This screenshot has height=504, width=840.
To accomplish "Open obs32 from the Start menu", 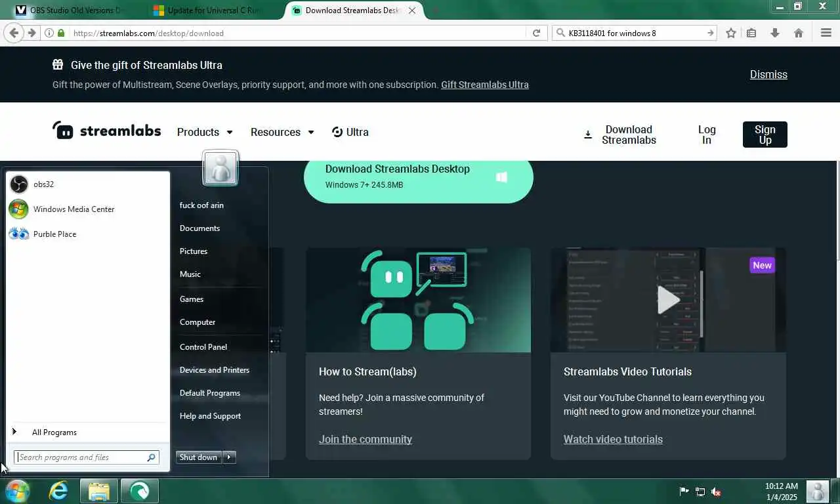I will coord(88,184).
